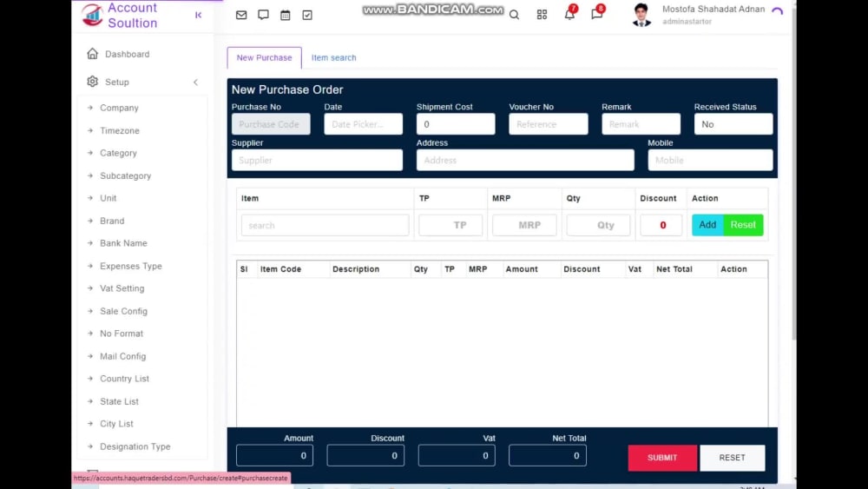Viewport: 868px width, 489px height.
Task: Click the Purchase Code field
Action: pos(271,124)
